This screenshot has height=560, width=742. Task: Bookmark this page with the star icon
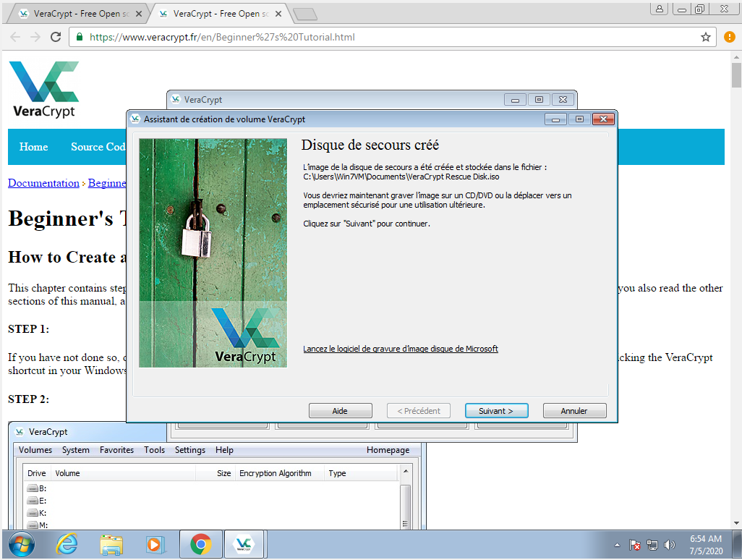click(x=706, y=37)
